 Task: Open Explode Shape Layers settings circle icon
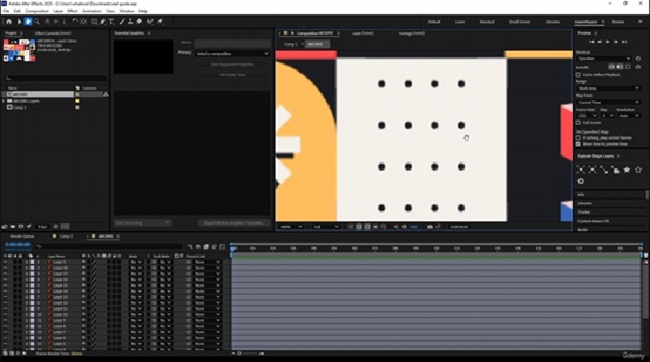(580, 181)
